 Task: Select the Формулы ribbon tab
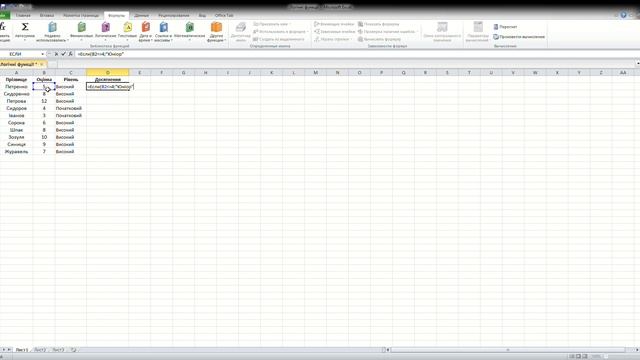117,16
